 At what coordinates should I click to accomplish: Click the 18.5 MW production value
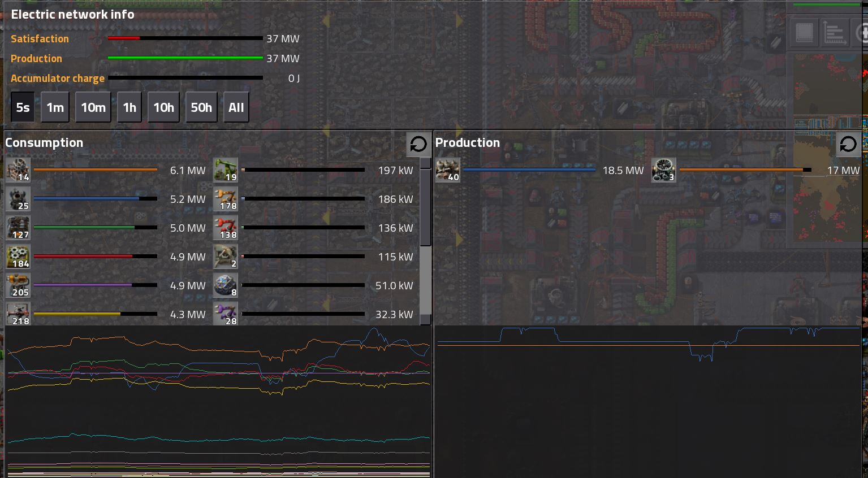coord(623,170)
